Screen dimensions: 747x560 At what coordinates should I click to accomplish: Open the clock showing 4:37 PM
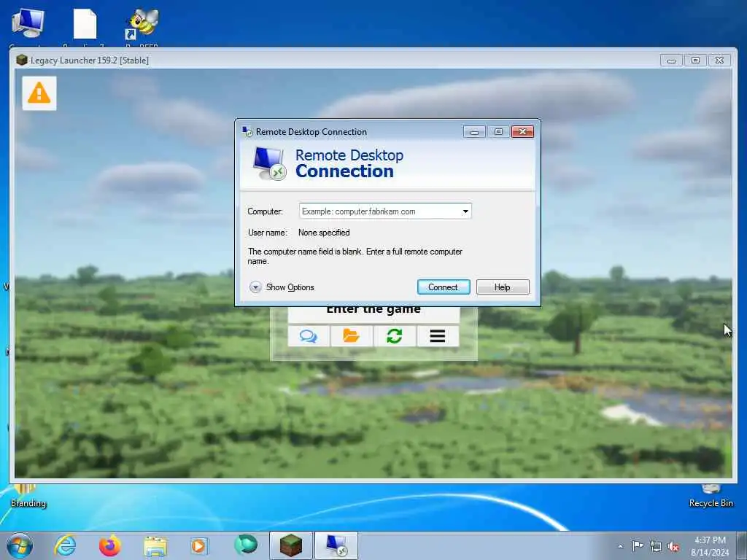pyautogui.click(x=711, y=546)
